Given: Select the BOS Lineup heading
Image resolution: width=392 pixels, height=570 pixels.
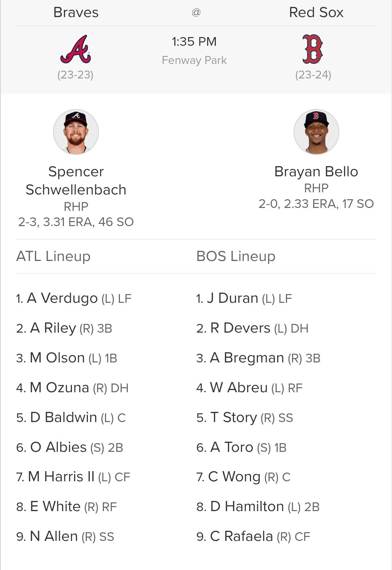Looking at the screenshot, I should (236, 256).
